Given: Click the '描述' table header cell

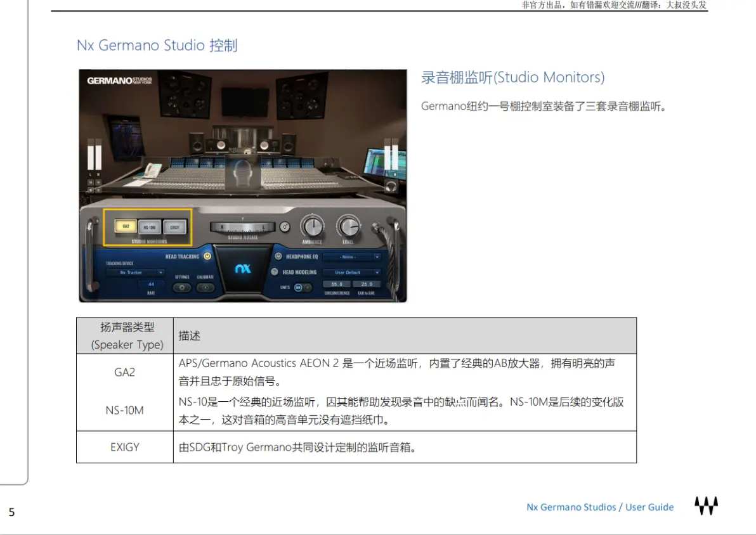Looking at the screenshot, I should click(405, 335).
